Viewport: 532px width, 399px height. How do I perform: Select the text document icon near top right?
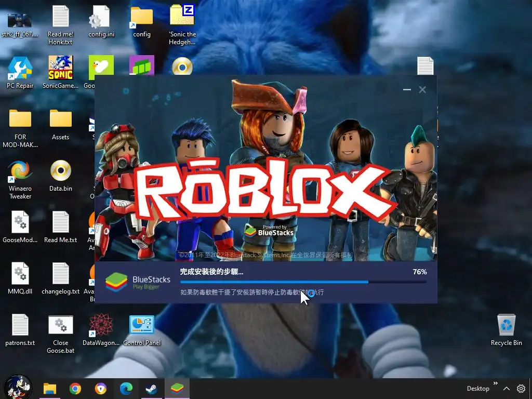(425, 65)
